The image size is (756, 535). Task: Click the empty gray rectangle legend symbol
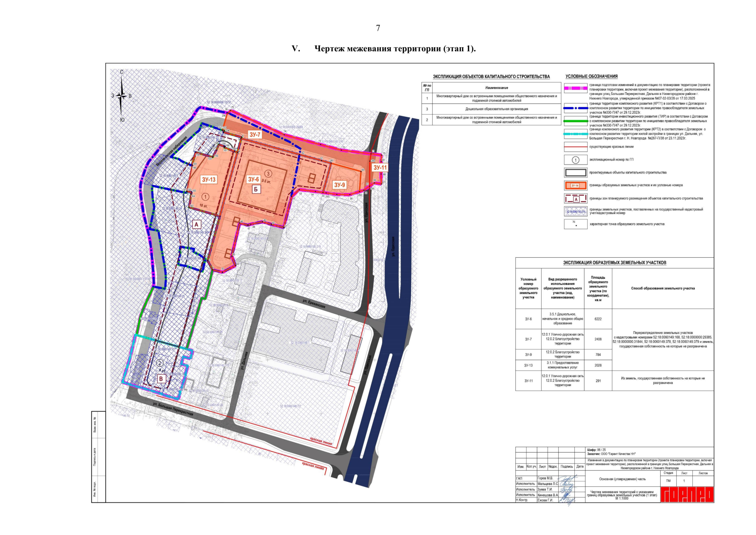click(x=575, y=173)
